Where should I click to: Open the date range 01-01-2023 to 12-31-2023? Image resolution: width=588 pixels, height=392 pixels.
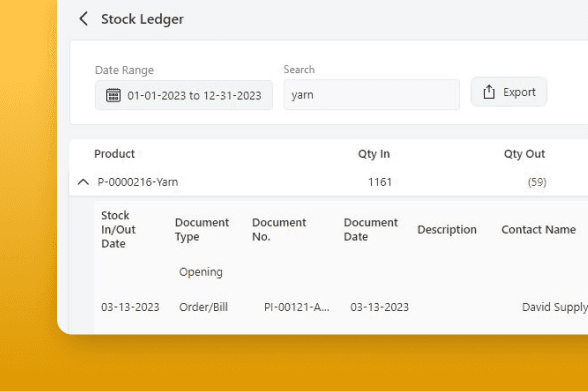pos(184,95)
